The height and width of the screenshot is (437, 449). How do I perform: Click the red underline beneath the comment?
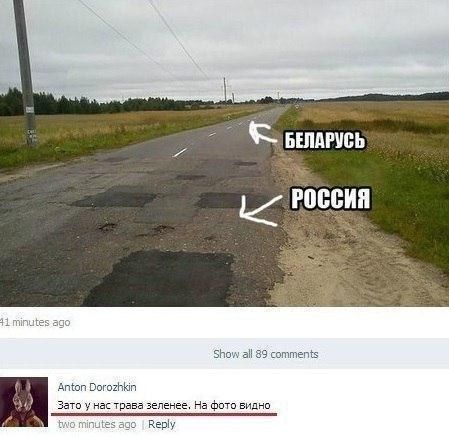point(164,414)
